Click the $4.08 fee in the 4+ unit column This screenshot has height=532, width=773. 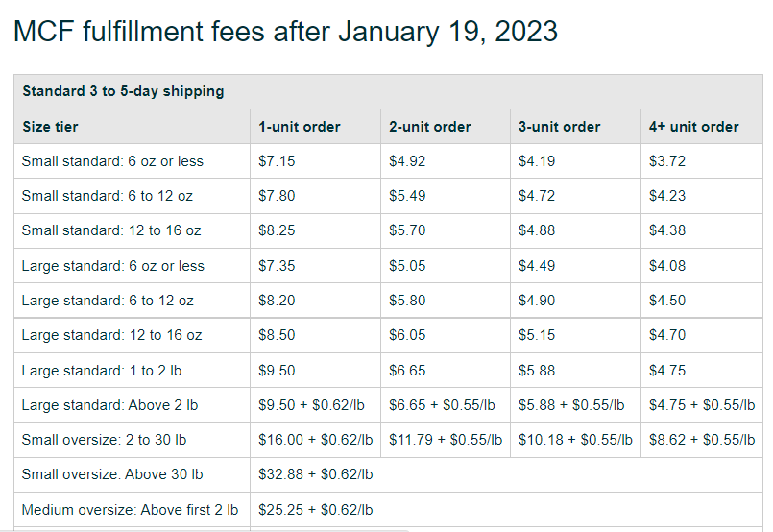pyautogui.click(x=667, y=266)
